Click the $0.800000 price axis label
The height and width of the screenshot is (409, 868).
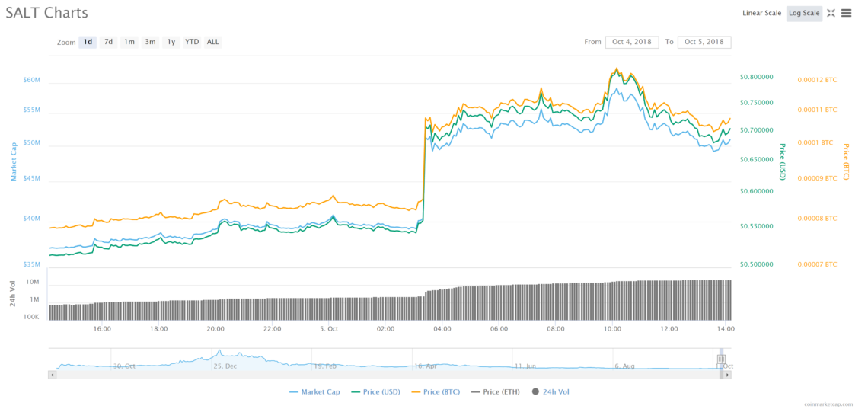click(756, 77)
